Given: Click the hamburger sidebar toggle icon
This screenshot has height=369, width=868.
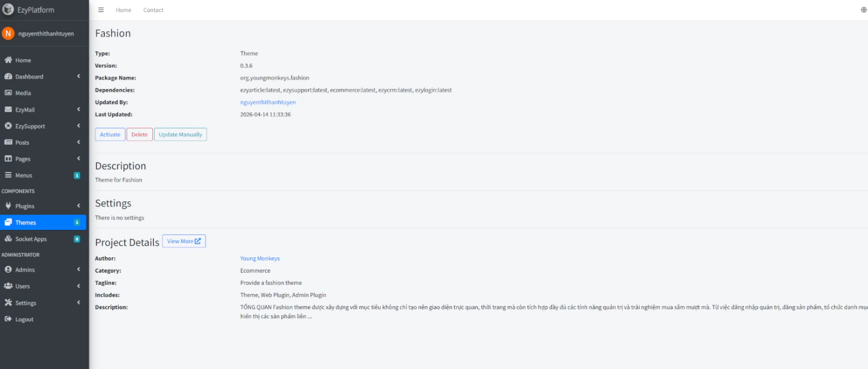Looking at the screenshot, I should click(x=101, y=10).
